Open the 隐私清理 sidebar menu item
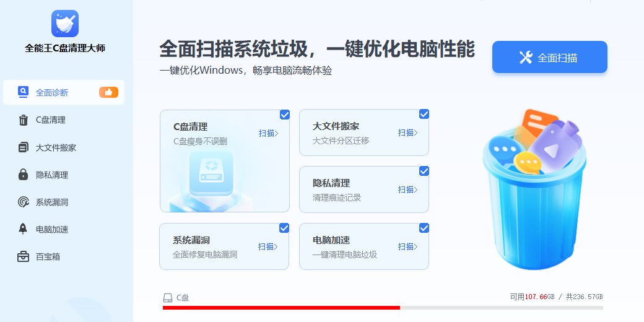The width and height of the screenshot is (644, 322). (x=64, y=175)
